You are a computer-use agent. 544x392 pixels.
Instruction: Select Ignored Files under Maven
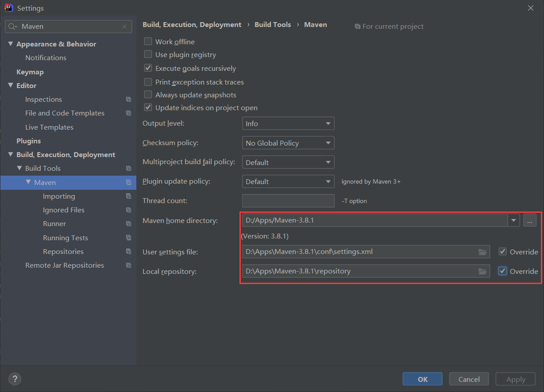[x=64, y=210]
